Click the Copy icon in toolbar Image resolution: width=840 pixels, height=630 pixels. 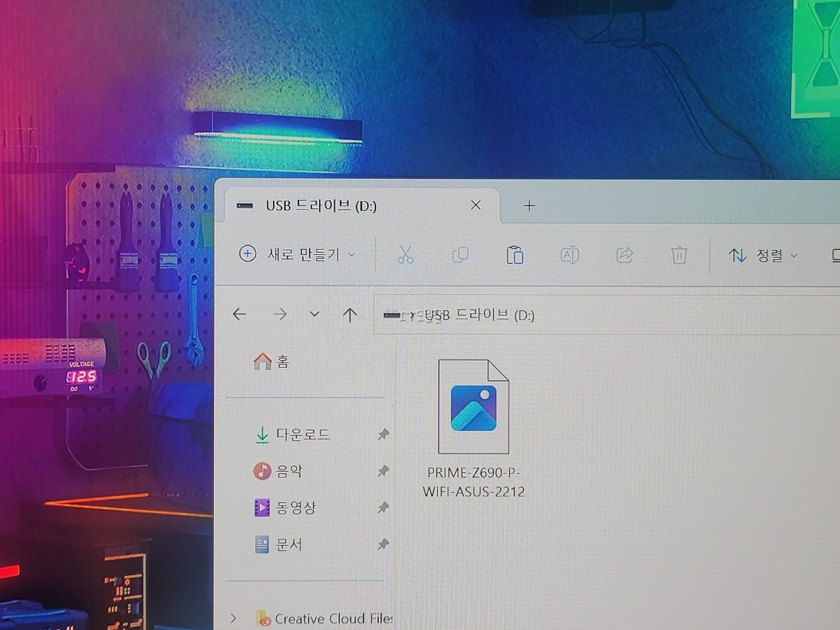pyautogui.click(x=460, y=255)
